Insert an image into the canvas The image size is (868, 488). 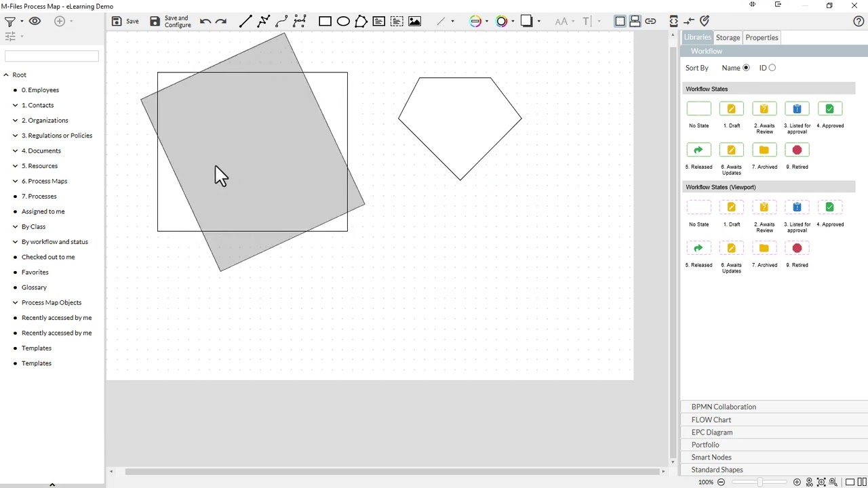(x=414, y=22)
